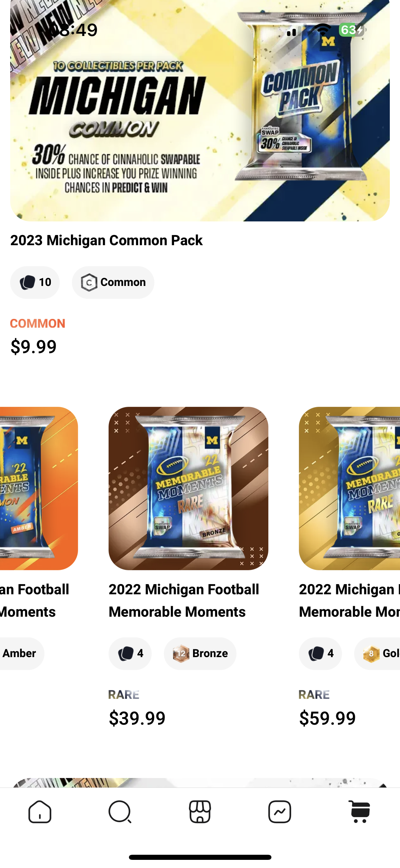
Task: Tap the Amber tier badge
Action: pyautogui.click(x=21, y=653)
